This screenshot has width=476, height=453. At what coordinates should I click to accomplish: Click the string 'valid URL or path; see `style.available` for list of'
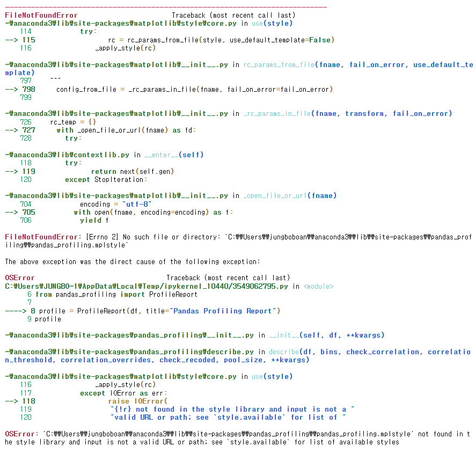click(228, 418)
